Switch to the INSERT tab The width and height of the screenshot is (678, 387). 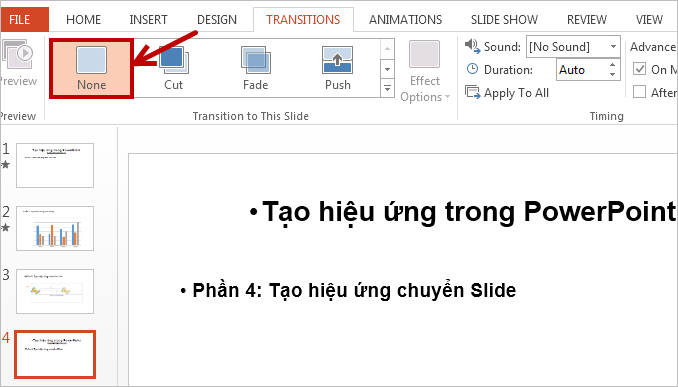click(148, 19)
